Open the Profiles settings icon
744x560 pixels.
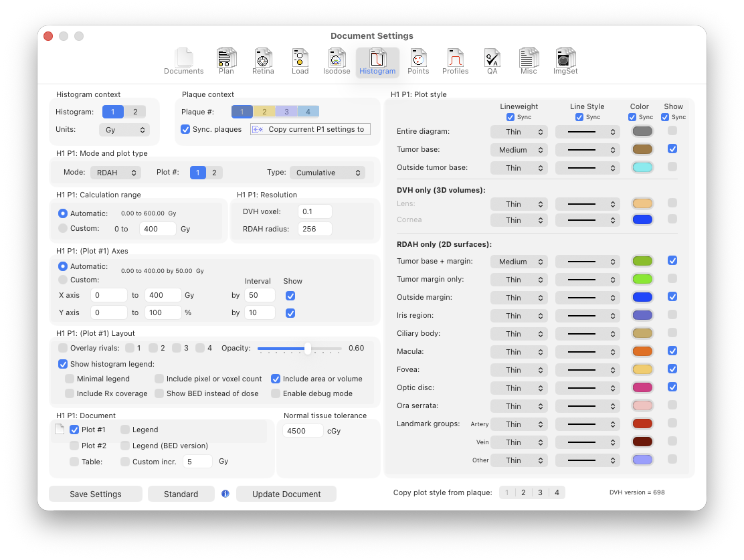pos(455,61)
